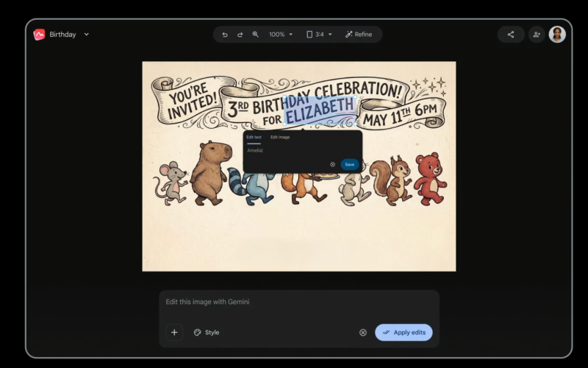Screen dimensions: 588x368
Task: Open the 100% zoom level dropdown
Action: click(281, 35)
